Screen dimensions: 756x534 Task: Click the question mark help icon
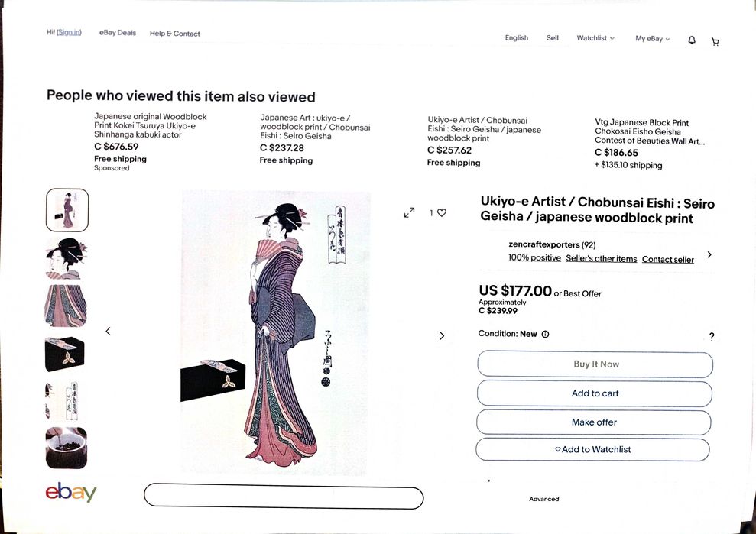pos(712,336)
